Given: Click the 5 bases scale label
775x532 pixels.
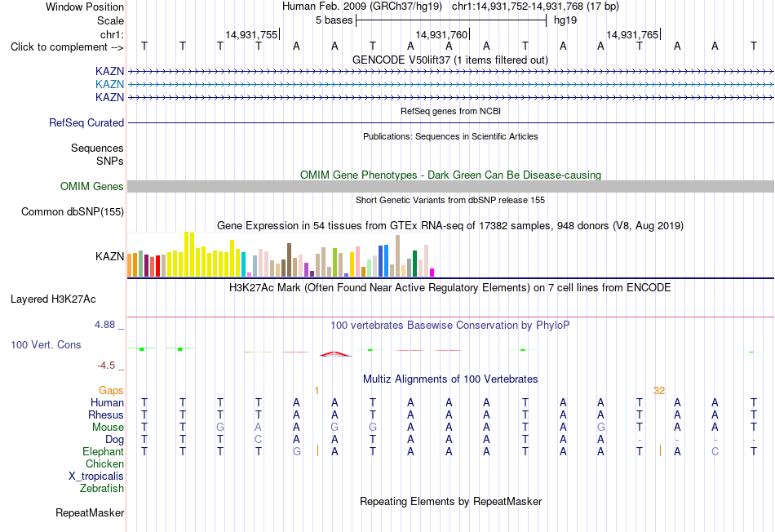Looking at the screenshot, I should tap(334, 20).
